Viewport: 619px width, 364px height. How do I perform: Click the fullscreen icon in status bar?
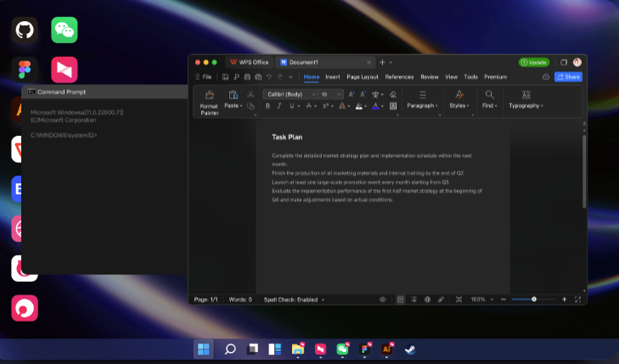(577, 300)
